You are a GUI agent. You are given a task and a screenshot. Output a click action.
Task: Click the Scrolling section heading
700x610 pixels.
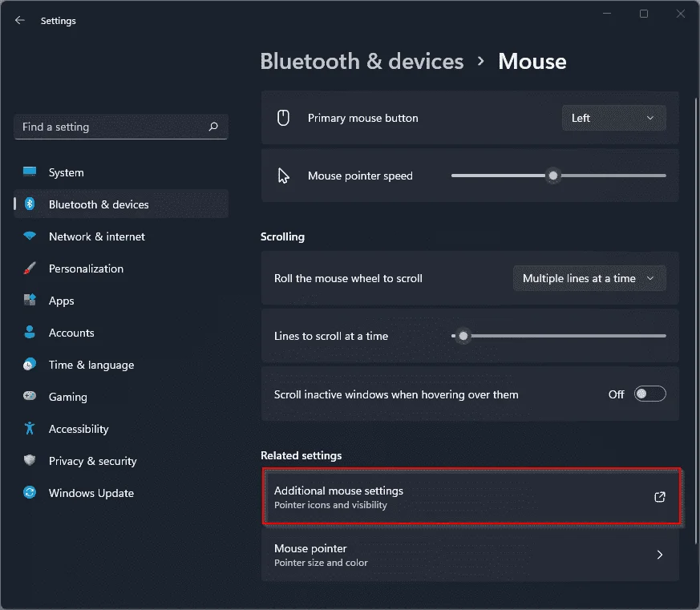(x=282, y=236)
